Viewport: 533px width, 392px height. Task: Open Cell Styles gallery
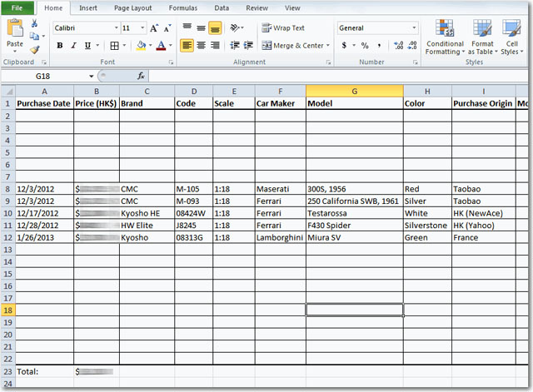pyautogui.click(x=511, y=37)
